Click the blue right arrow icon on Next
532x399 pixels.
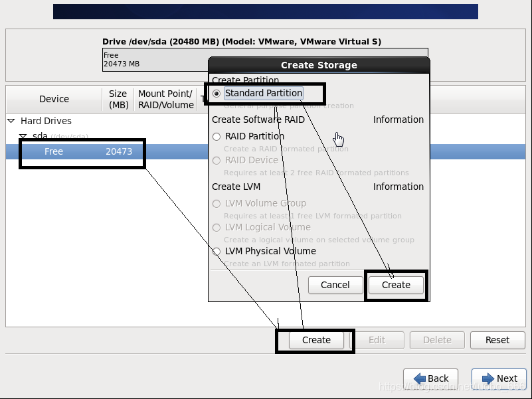pyautogui.click(x=488, y=378)
